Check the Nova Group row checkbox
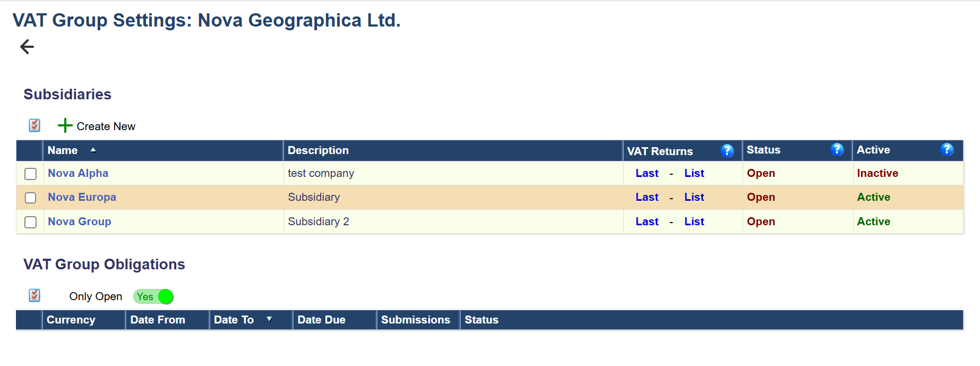980x366 pixels. point(31,222)
